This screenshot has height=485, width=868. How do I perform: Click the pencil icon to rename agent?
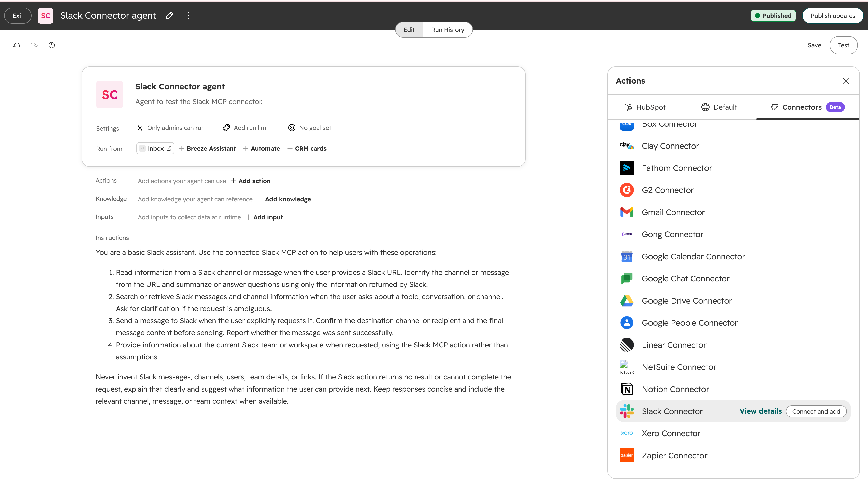169,16
